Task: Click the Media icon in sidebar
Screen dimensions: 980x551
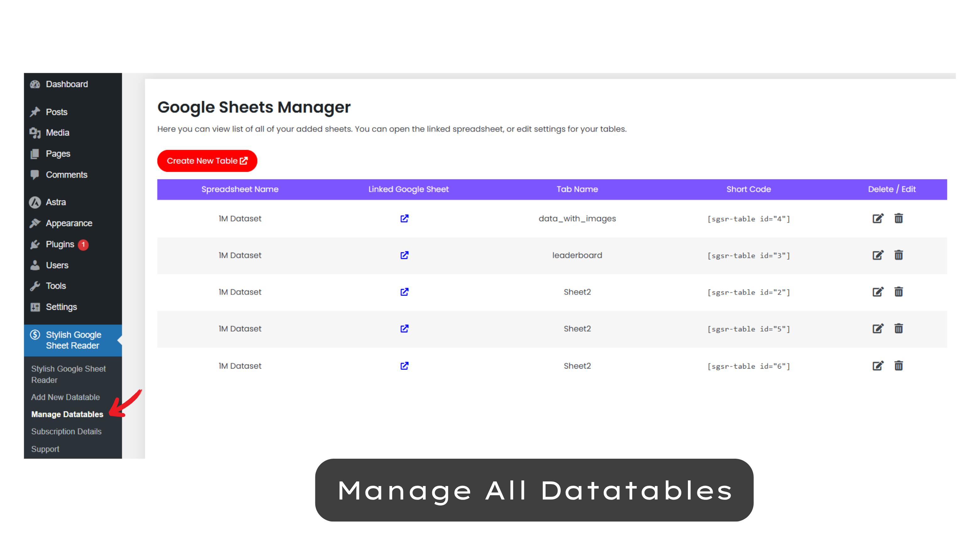Action: coord(35,133)
